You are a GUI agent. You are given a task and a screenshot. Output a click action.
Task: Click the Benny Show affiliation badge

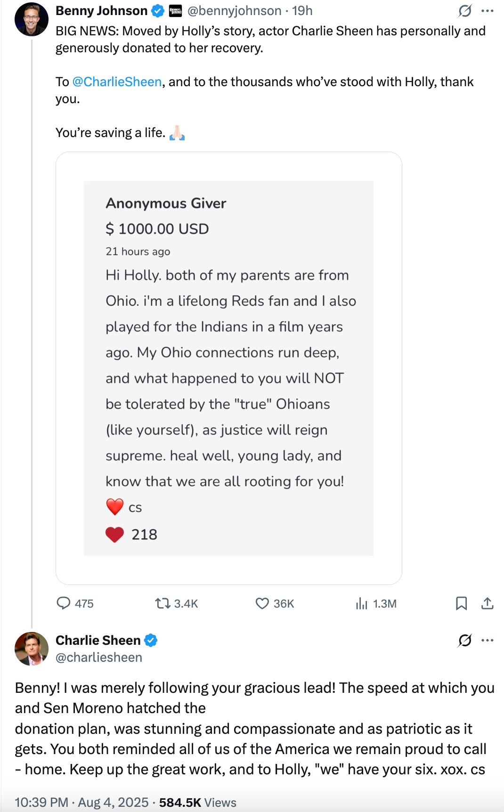point(175,11)
